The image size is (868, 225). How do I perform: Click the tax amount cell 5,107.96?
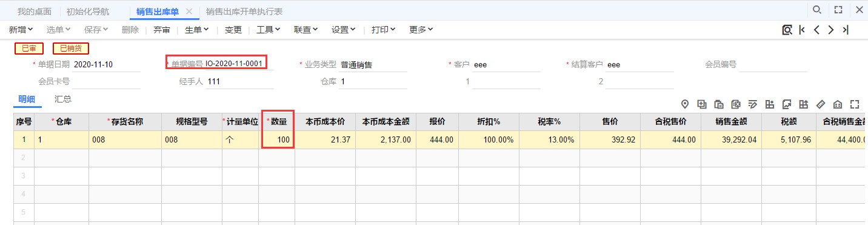point(789,140)
